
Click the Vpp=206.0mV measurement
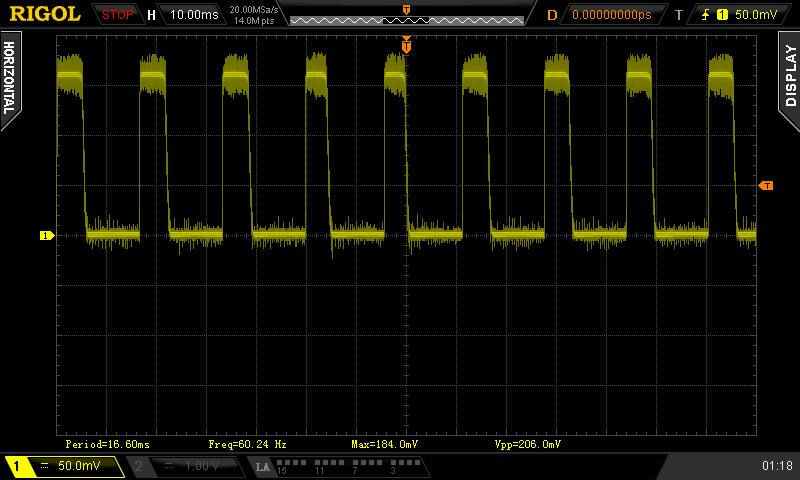(x=528, y=444)
